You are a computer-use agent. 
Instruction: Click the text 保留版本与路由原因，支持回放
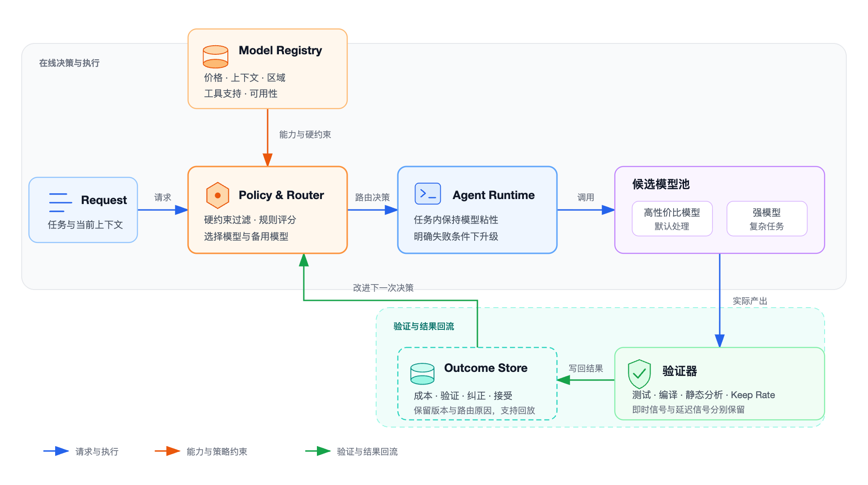pos(474,410)
